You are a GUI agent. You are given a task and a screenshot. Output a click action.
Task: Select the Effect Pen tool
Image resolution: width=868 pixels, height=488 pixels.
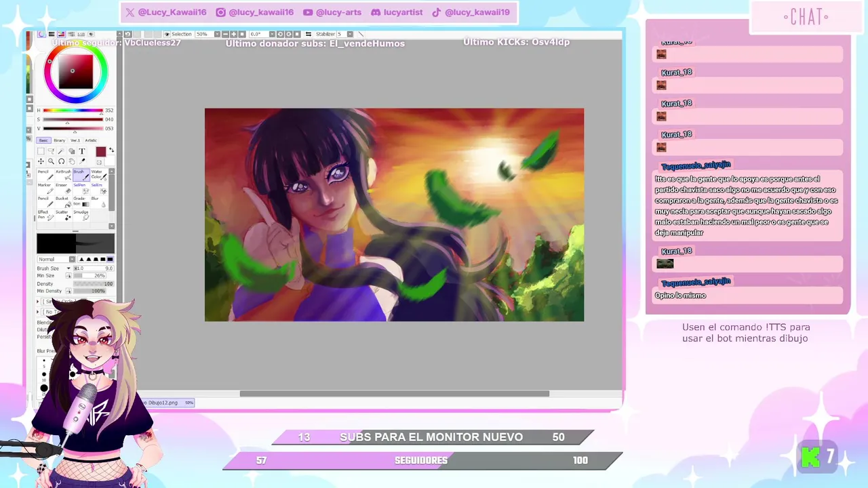45,216
